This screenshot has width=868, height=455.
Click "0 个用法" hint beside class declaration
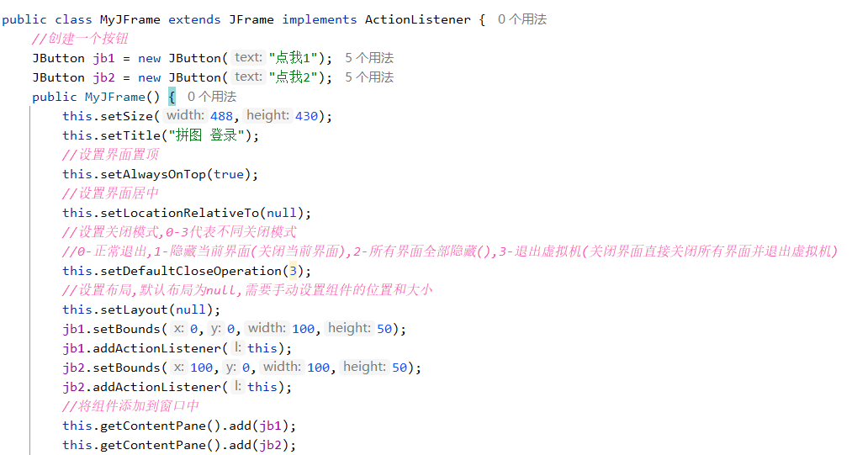(x=521, y=19)
